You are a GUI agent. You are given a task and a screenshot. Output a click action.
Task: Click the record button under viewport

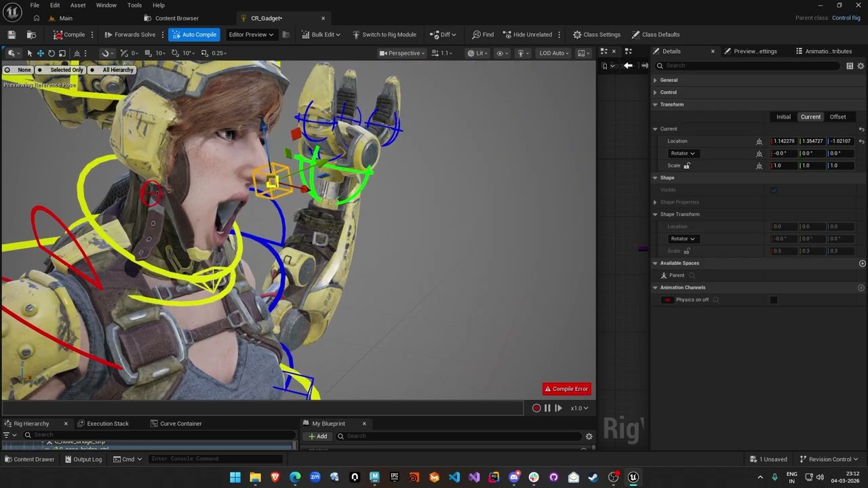pyautogui.click(x=536, y=408)
